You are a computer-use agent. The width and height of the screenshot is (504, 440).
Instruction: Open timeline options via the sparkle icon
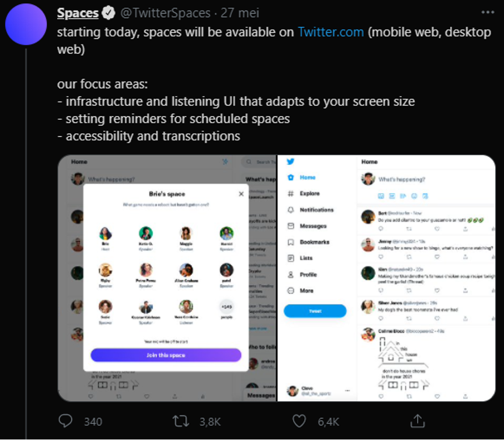[226, 161]
